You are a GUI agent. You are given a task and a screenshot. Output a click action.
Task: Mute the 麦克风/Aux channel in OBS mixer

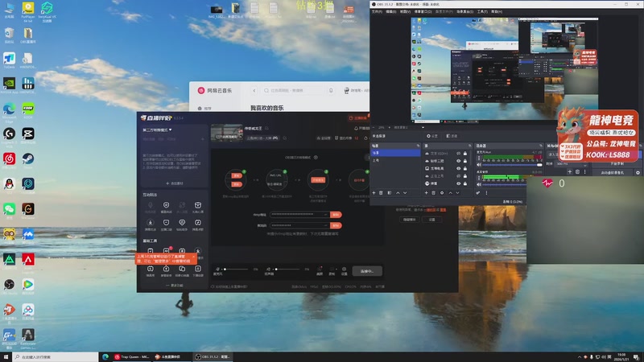click(x=478, y=165)
